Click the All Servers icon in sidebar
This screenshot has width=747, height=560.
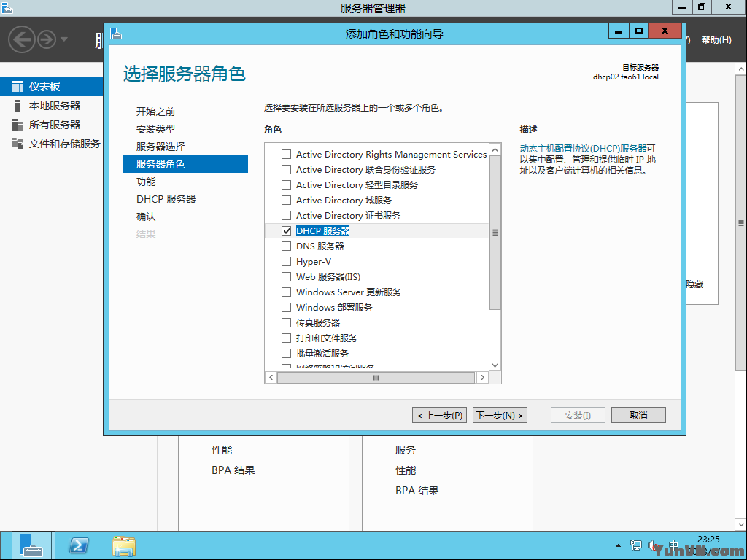(18, 125)
